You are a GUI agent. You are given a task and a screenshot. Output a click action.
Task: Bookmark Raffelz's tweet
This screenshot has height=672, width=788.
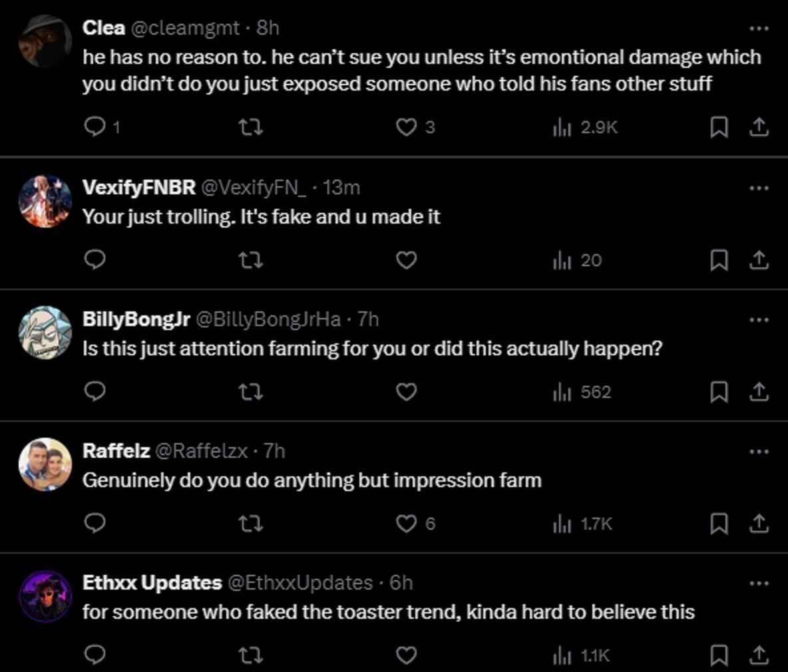point(718,524)
